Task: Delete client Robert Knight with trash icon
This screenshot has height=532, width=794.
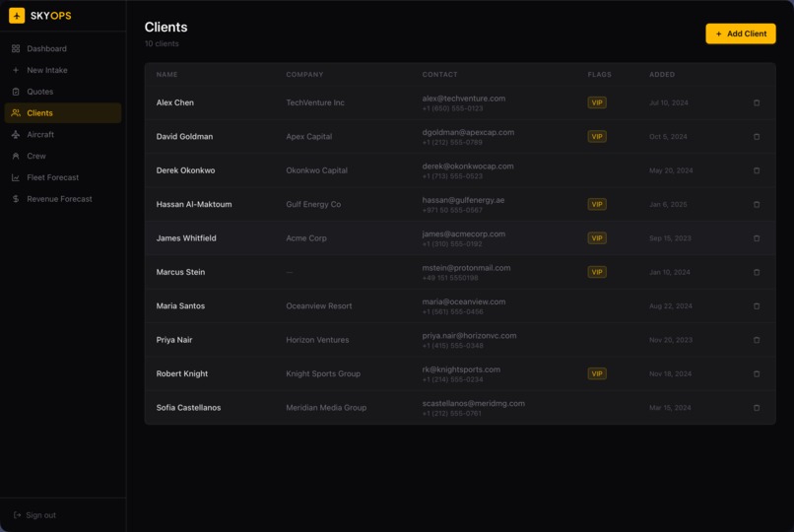Action: (x=757, y=374)
